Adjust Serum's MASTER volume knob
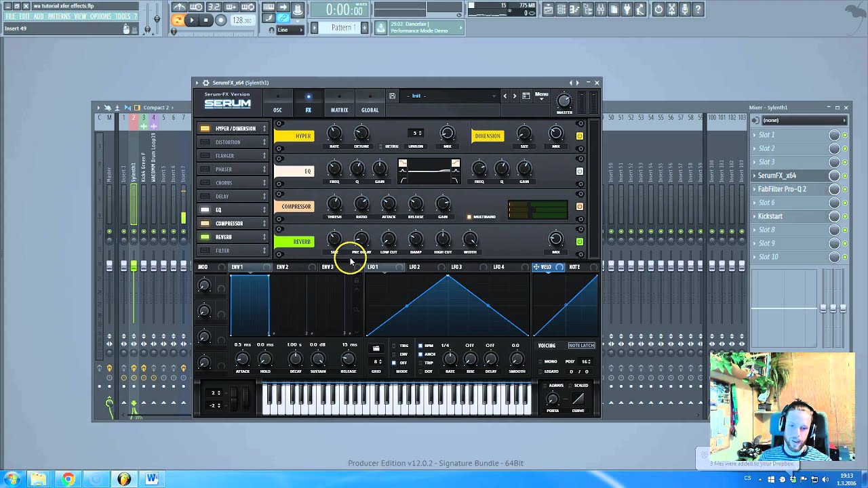Screen dimensions: 868x488 (564, 100)
